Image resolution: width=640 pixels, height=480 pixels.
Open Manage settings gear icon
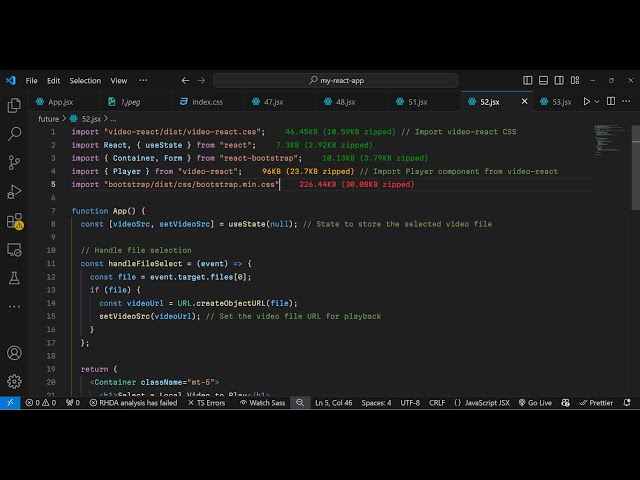[14, 381]
